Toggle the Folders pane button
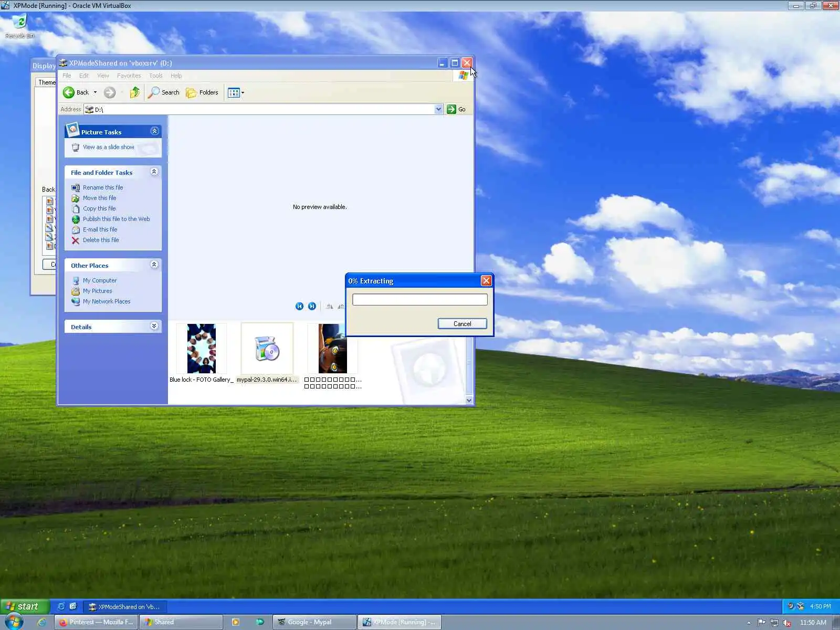 (202, 92)
